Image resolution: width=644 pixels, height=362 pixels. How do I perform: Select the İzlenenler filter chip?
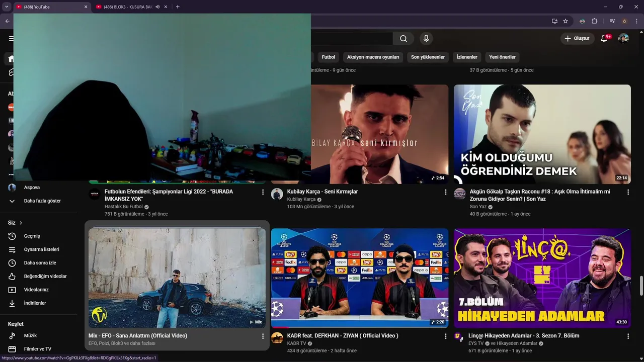467,57
